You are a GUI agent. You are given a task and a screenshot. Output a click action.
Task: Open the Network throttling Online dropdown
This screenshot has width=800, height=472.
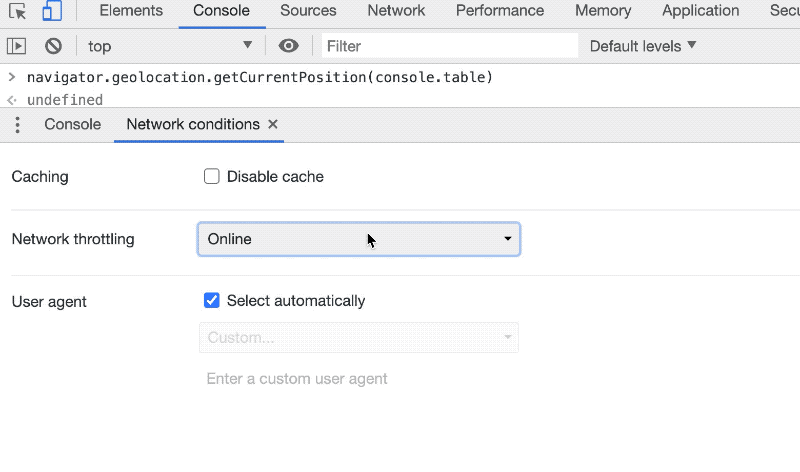coord(359,239)
